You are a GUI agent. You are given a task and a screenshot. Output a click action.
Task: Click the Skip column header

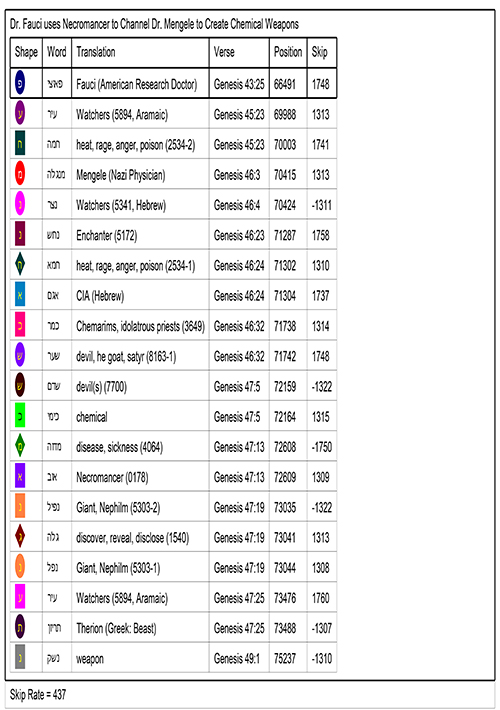pos(322,53)
